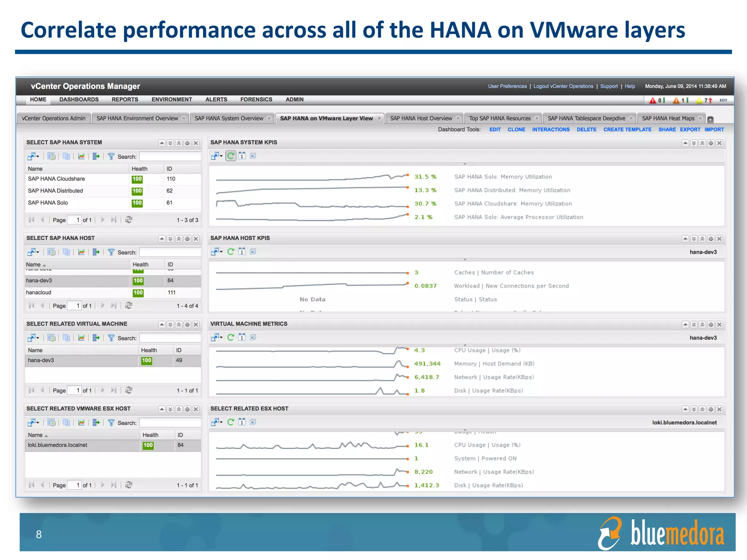Refresh the SAP HANA Host KPIs widget
Viewport: 747px width, 560px height.
click(x=231, y=252)
